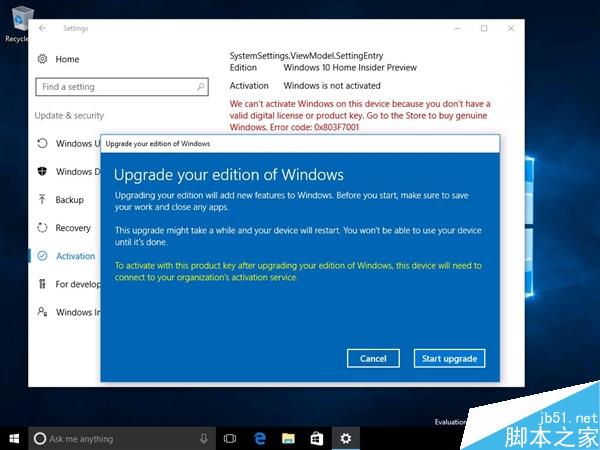Open the Windows Insider Program entry
This screenshot has height=450, width=600.
click(78, 312)
